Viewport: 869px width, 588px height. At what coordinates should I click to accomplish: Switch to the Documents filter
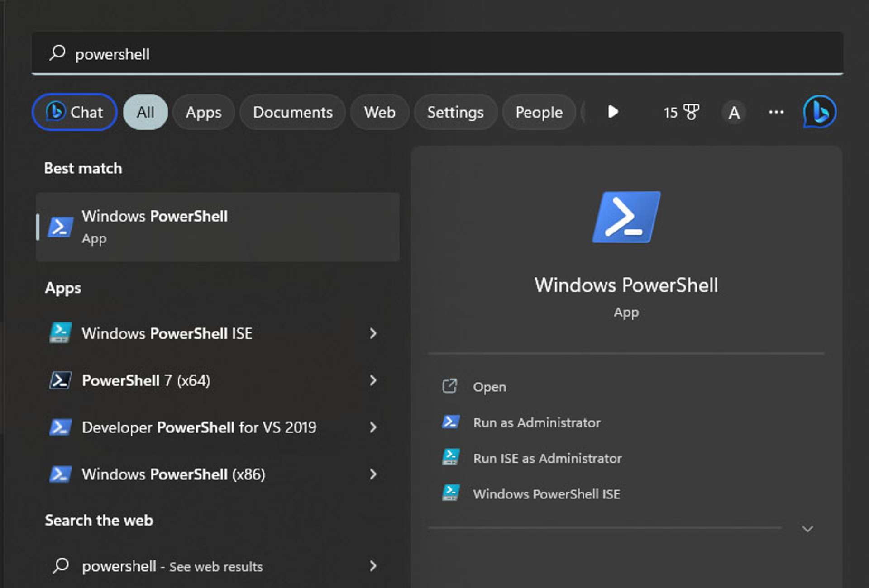tap(292, 112)
